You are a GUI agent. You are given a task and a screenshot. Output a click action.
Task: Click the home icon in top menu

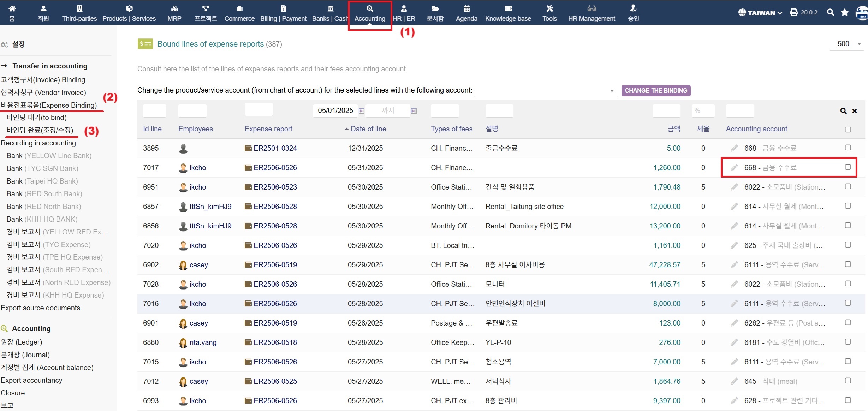[x=12, y=9]
